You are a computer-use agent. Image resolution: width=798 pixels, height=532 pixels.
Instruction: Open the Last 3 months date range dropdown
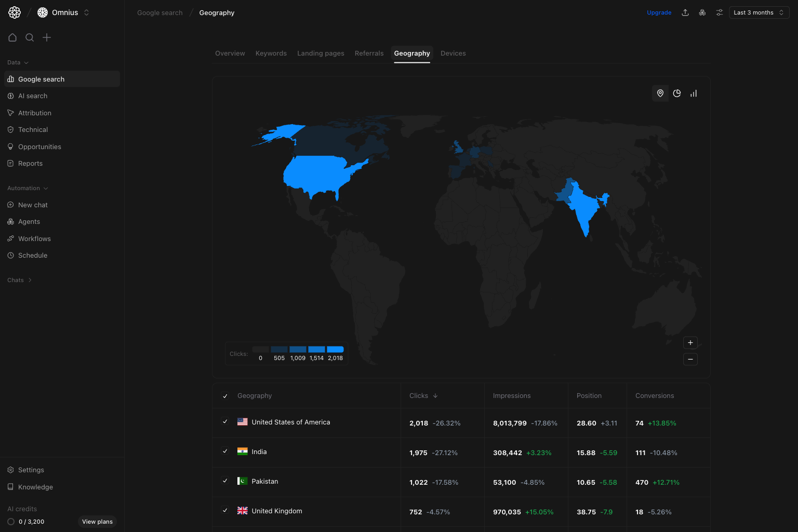pos(759,12)
